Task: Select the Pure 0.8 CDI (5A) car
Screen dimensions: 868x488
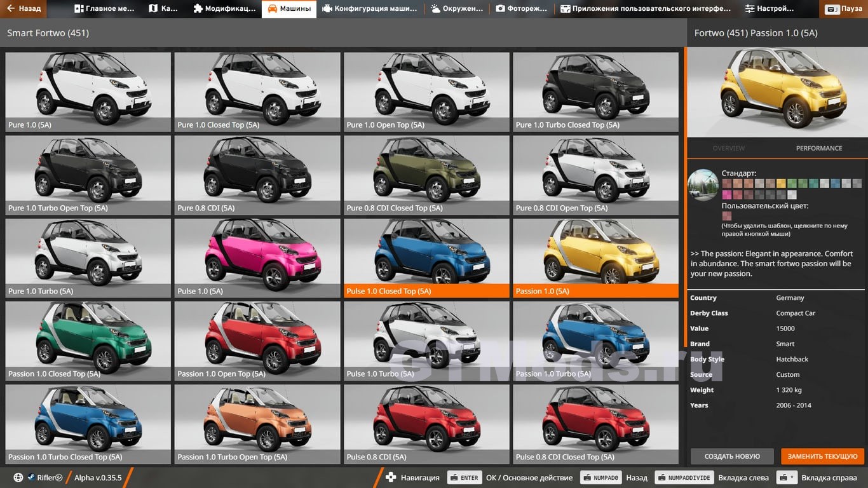Action: (257, 175)
